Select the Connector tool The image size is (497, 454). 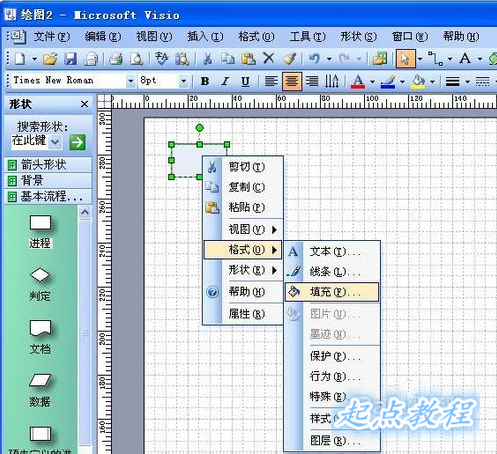435,59
